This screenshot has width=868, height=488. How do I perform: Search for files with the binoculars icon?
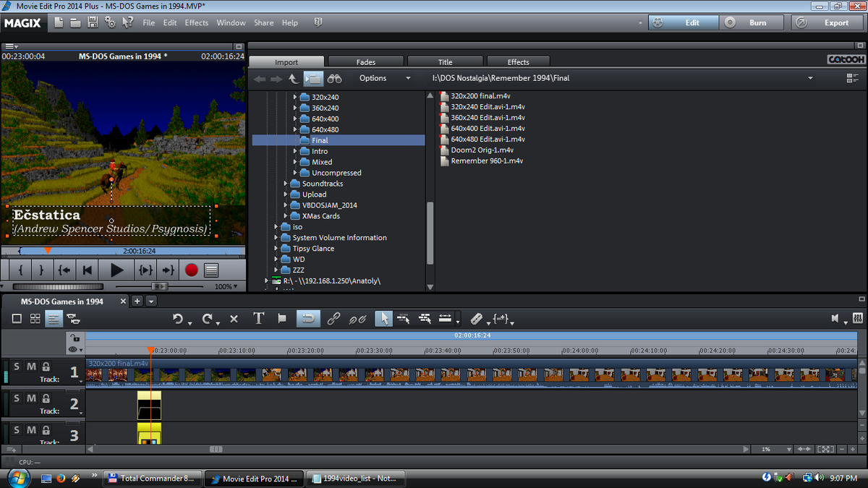click(334, 78)
